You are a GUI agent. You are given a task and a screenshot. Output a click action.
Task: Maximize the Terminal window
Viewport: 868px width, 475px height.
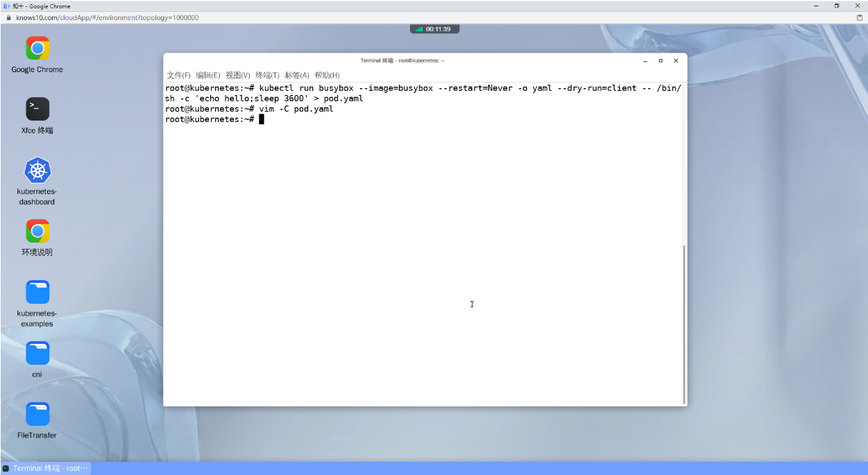[x=661, y=61]
